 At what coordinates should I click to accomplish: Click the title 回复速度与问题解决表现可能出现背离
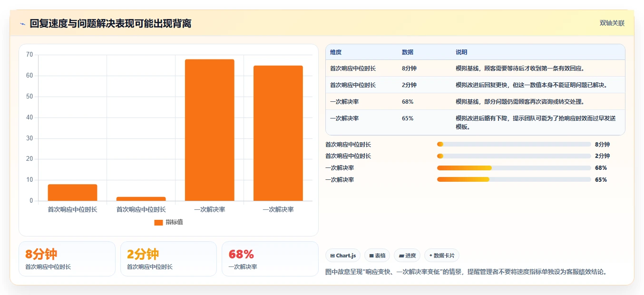tap(110, 23)
